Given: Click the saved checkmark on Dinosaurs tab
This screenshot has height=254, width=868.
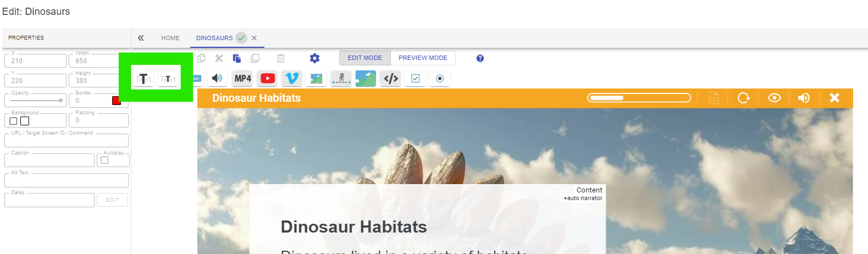Looking at the screenshot, I should click(x=241, y=38).
